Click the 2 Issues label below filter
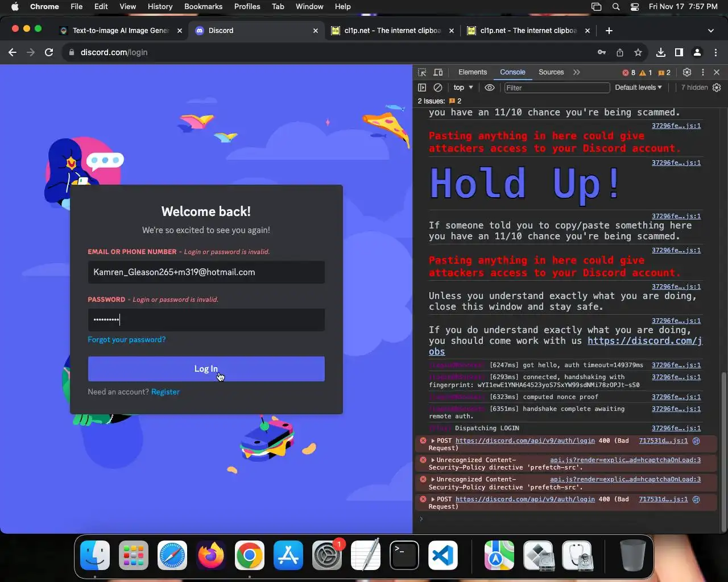Image resolution: width=728 pixels, height=582 pixels. pyautogui.click(x=440, y=101)
